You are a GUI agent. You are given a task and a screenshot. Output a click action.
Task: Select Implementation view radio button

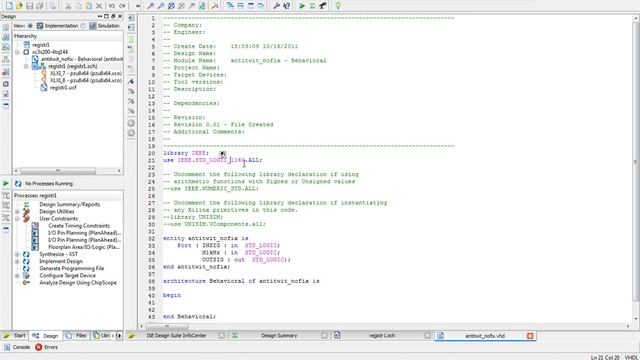point(30,26)
